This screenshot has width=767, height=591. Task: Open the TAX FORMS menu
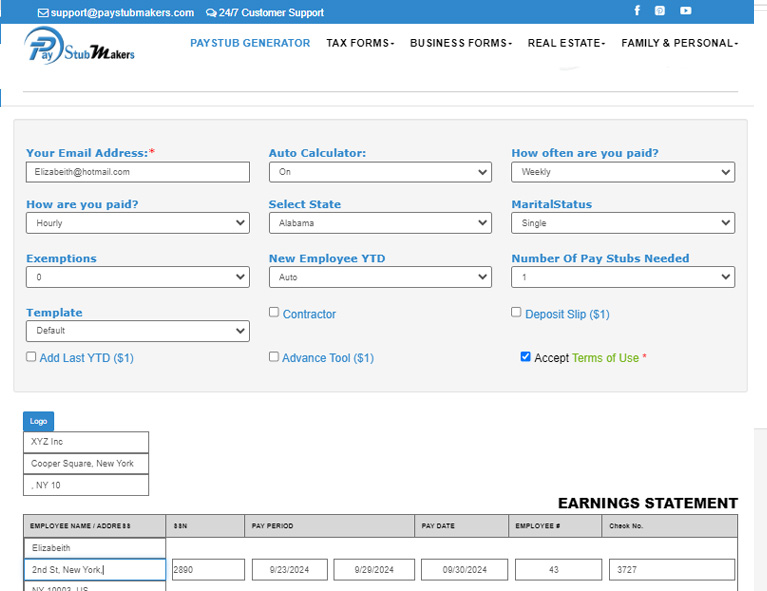360,43
